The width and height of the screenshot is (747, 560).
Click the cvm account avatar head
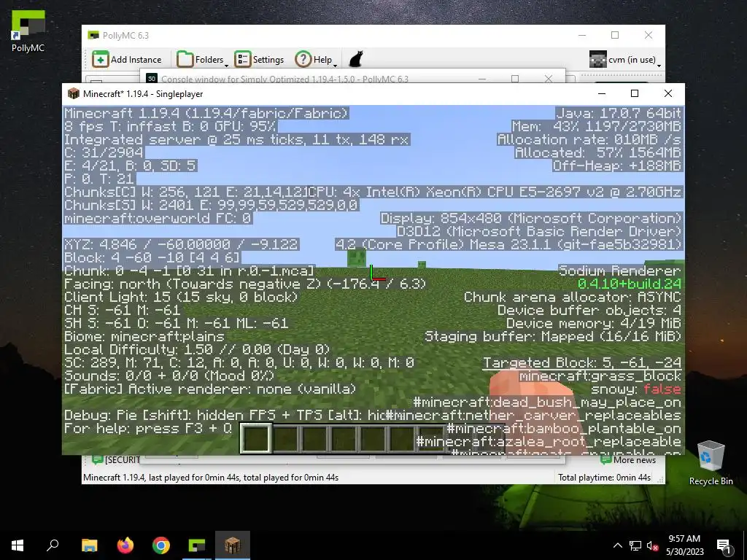[597, 60]
